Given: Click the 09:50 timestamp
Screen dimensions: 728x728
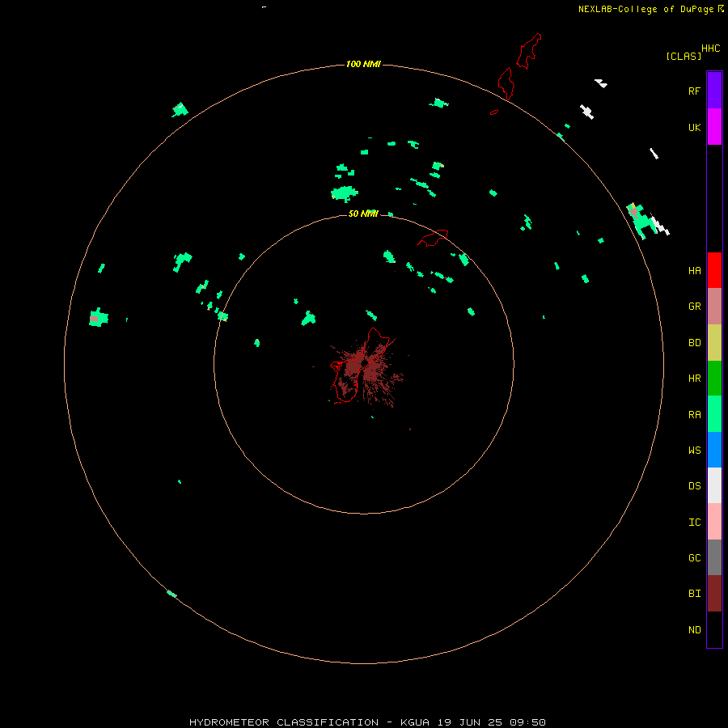Looking at the screenshot, I should [x=527, y=722].
